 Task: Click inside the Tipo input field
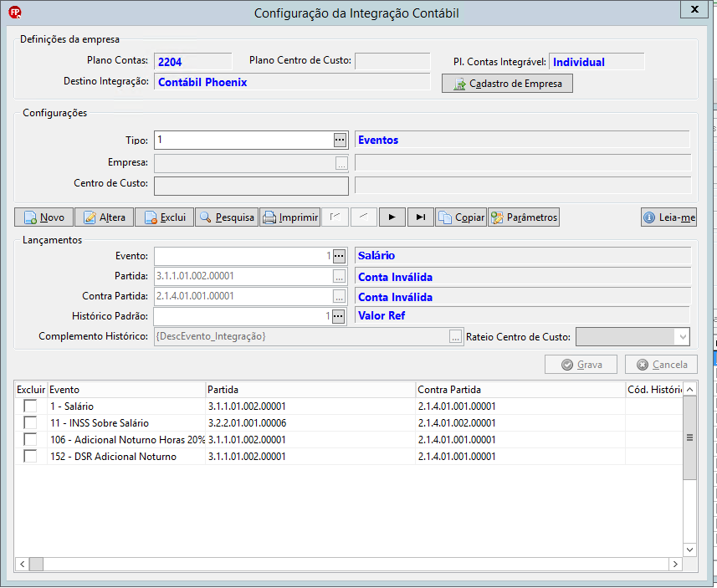243,140
